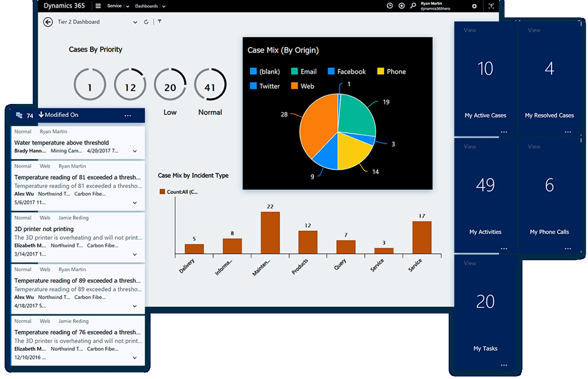Click the Products bar showing 12

point(308,242)
